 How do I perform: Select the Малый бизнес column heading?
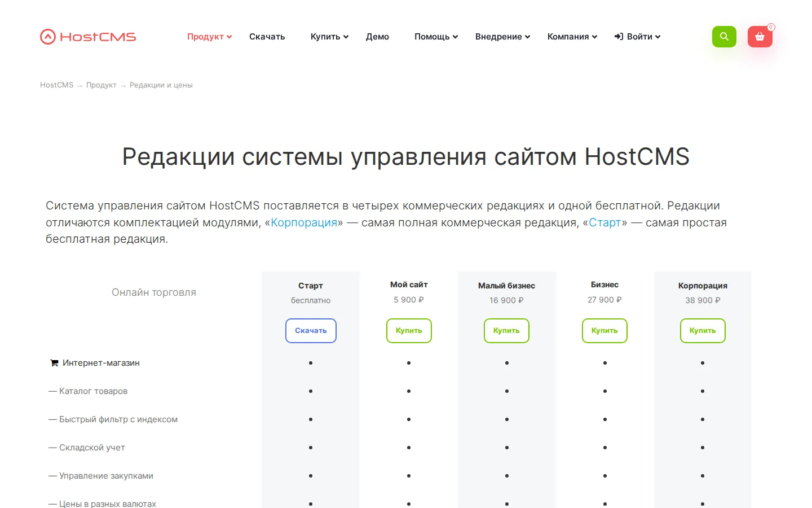[506, 286]
